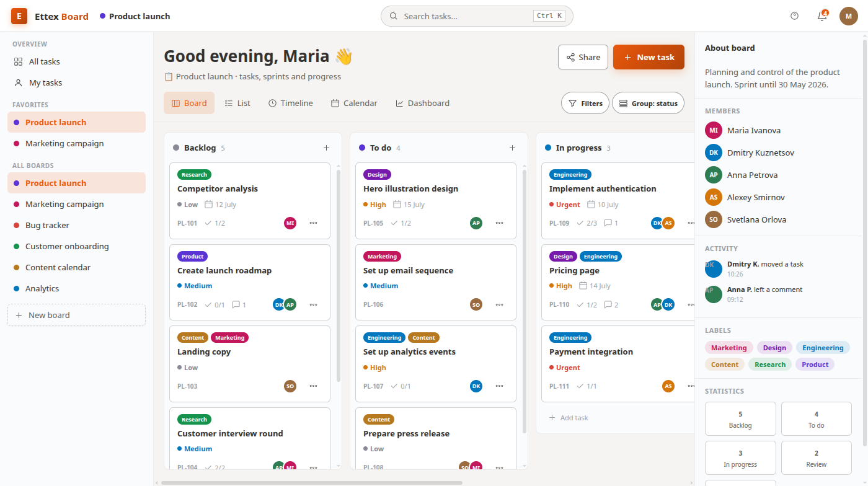
Task: Open Filters
Action: pyautogui.click(x=585, y=103)
